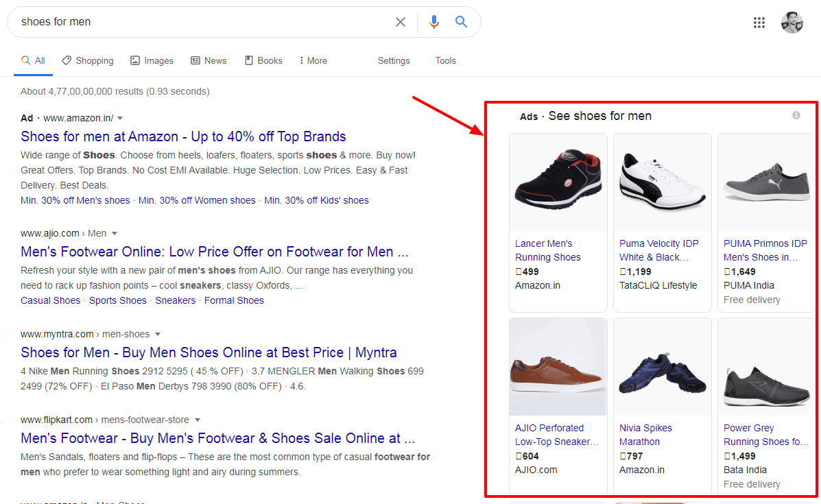Click the Power Grey running shoe image
Viewport: 821px width, 504px height.
coord(766,366)
